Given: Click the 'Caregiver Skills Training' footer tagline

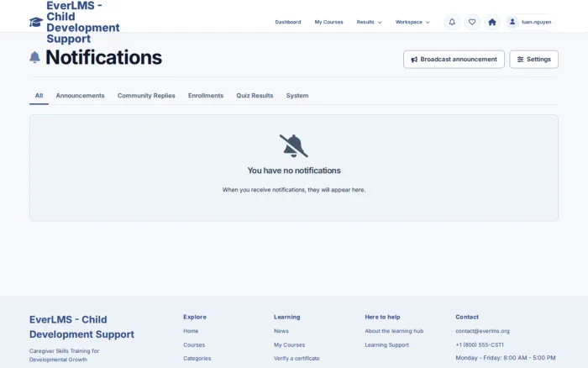Looking at the screenshot, I should (64, 355).
